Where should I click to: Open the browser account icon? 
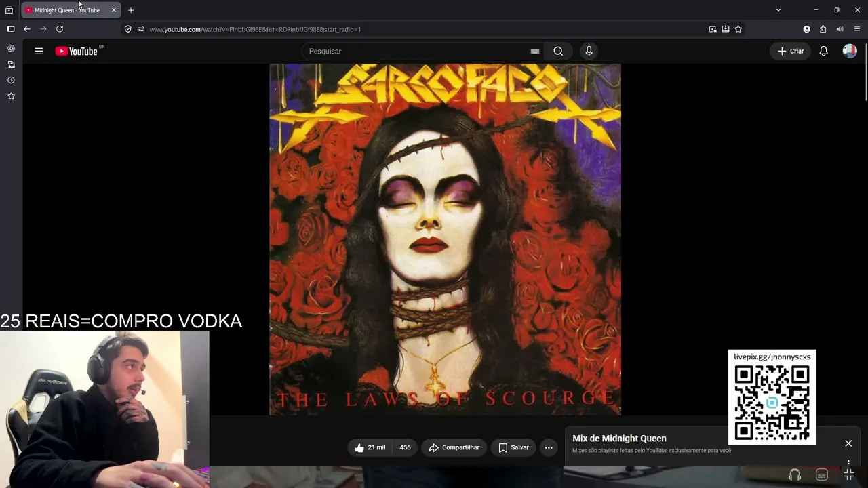click(806, 29)
